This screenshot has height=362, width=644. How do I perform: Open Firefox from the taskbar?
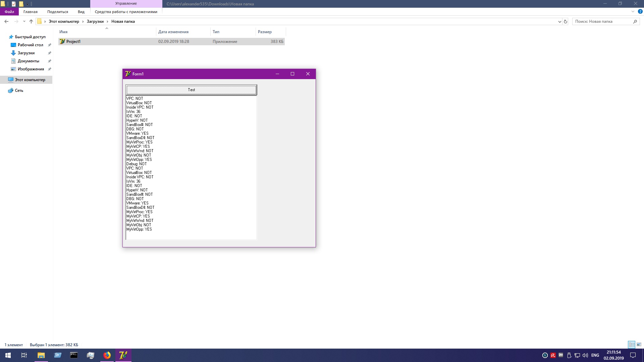(107, 355)
